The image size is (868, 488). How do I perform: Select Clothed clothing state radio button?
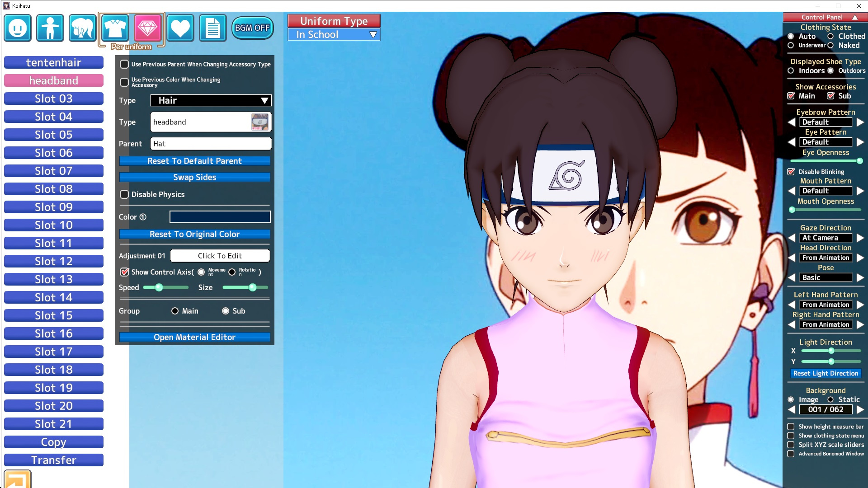point(830,36)
